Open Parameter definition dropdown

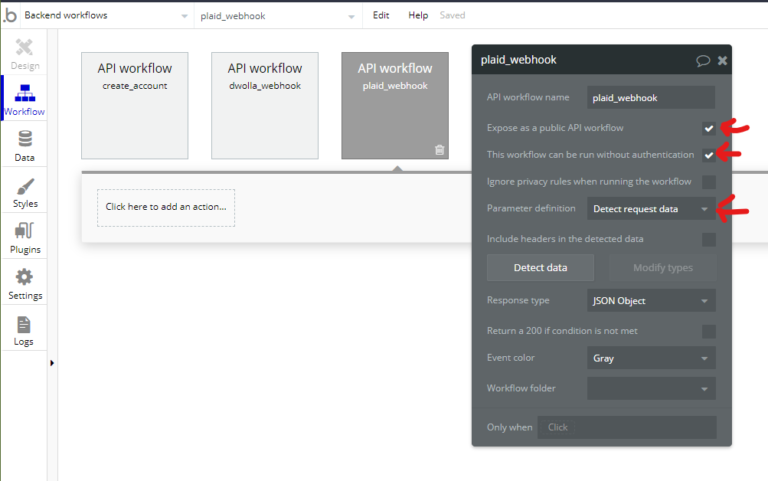(651, 209)
